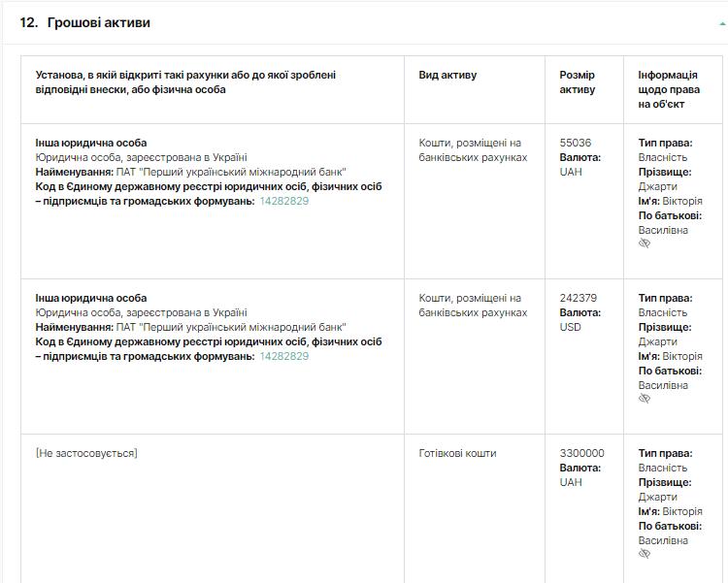Click "Інформація щодо права на об'єкт" column header
728x583 pixels.
tap(668, 89)
